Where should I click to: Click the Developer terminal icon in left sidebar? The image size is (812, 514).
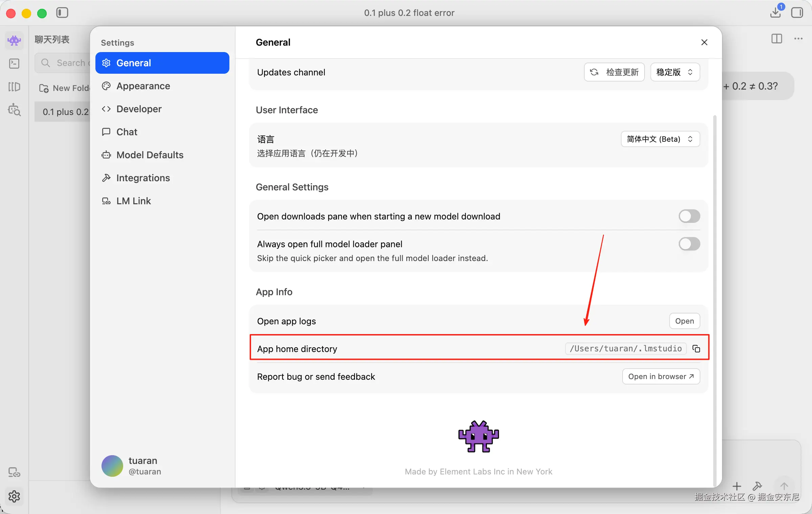[x=14, y=63]
